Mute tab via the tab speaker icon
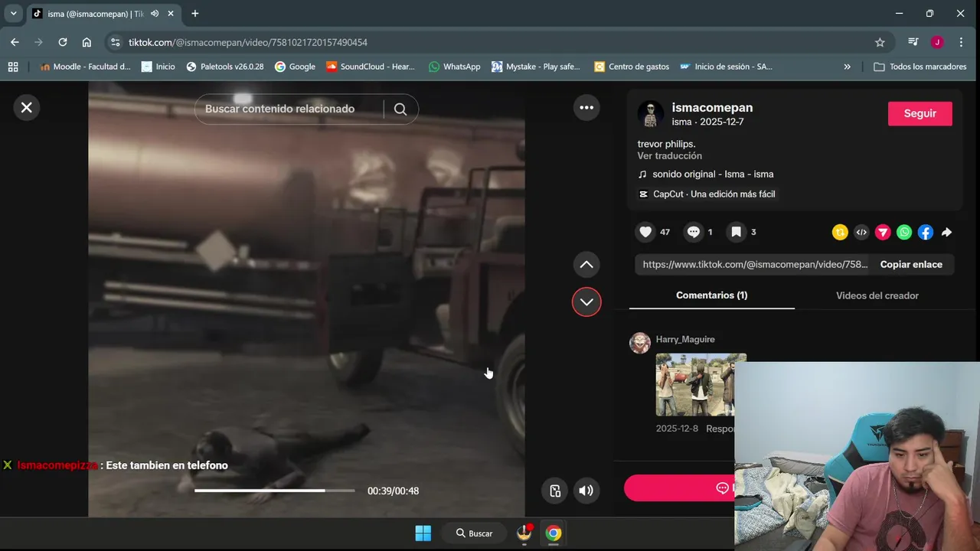Viewport: 980px width, 551px height. click(x=155, y=14)
